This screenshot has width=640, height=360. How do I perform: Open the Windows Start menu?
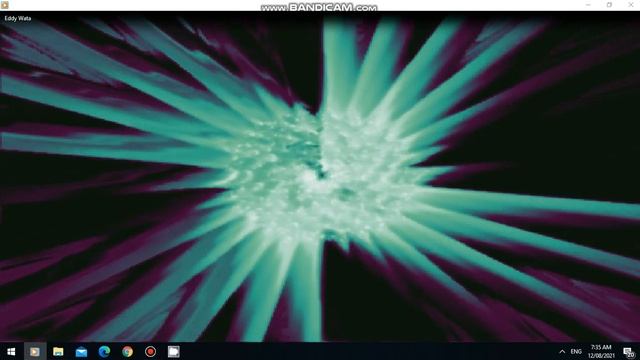(11, 351)
